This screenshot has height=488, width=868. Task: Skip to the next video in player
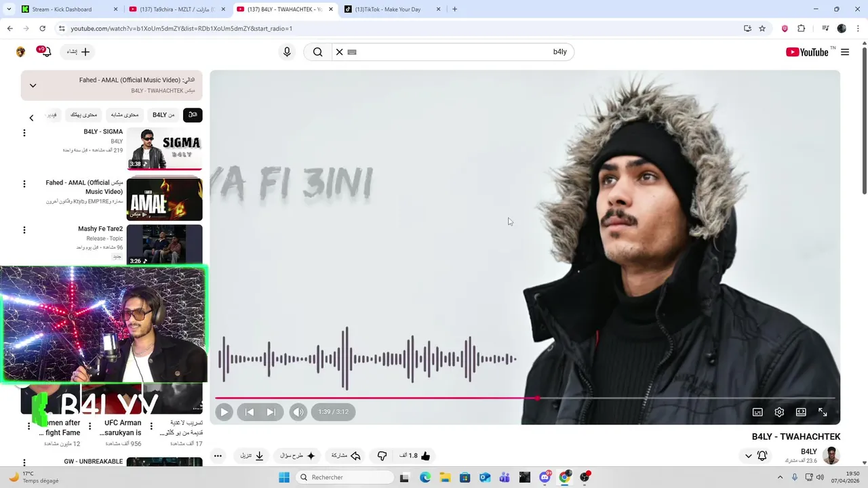pyautogui.click(x=271, y=412)
